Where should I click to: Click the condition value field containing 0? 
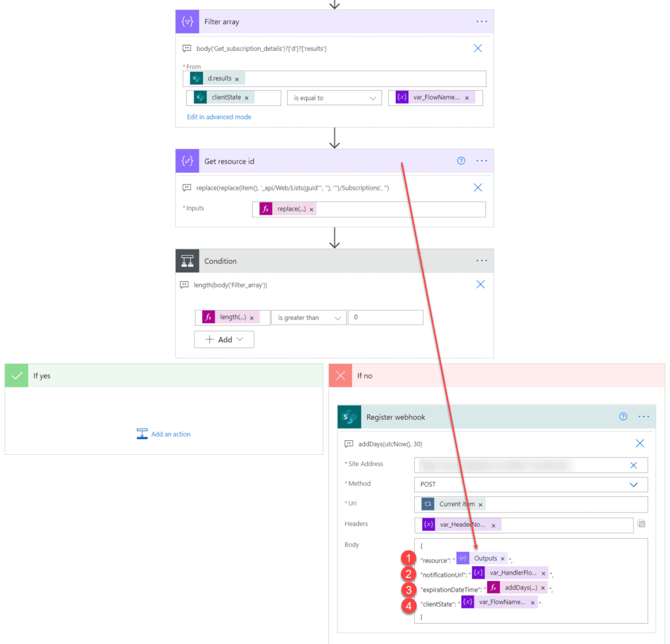(385, 318)
